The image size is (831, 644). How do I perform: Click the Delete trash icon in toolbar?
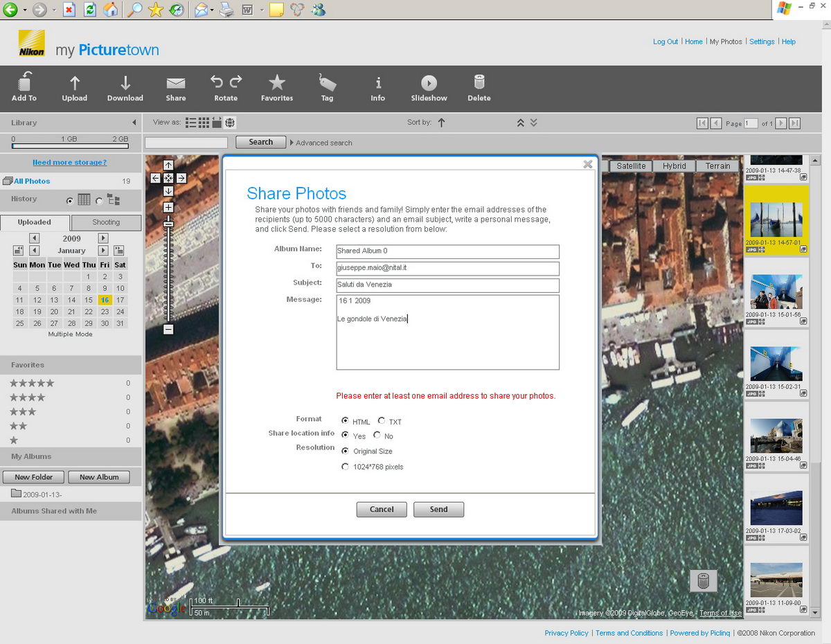coord(479,82)
